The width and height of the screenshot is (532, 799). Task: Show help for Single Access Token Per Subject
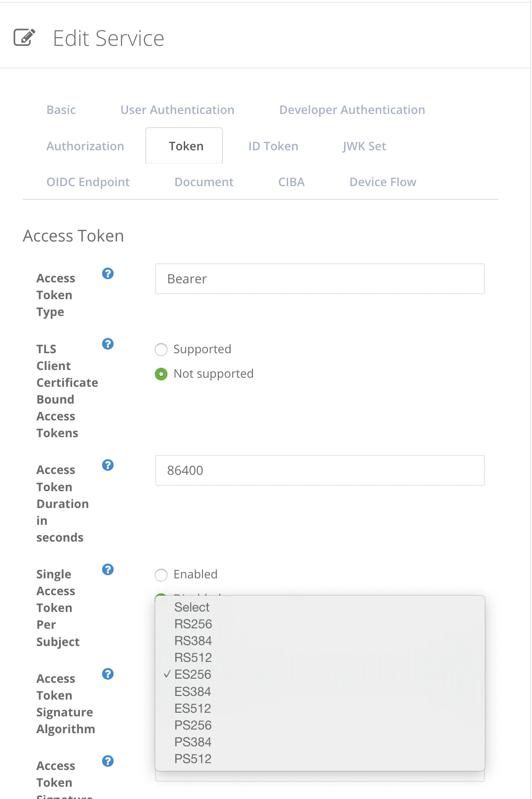tap(108, 569)
